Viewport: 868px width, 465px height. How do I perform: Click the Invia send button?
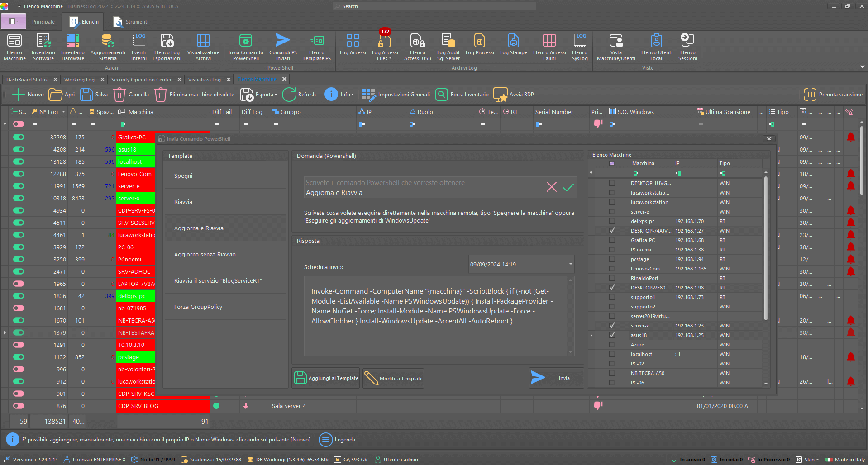pos(556,378)
